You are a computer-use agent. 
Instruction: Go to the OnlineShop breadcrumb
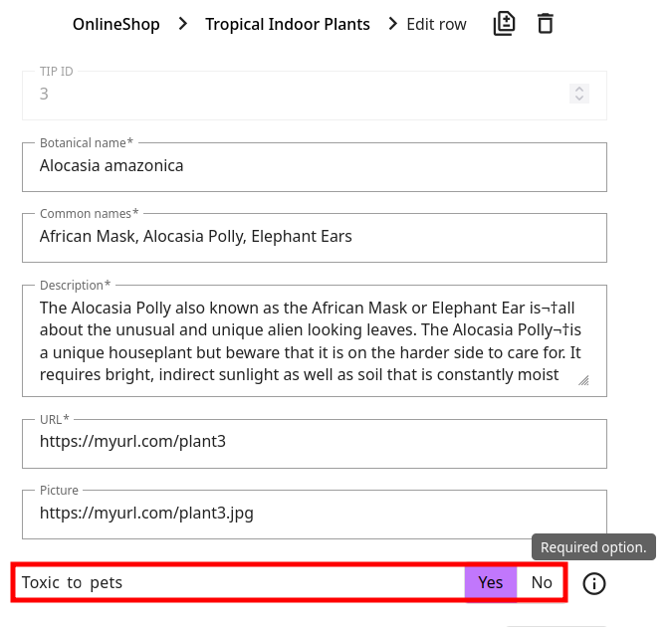(116, 24)
